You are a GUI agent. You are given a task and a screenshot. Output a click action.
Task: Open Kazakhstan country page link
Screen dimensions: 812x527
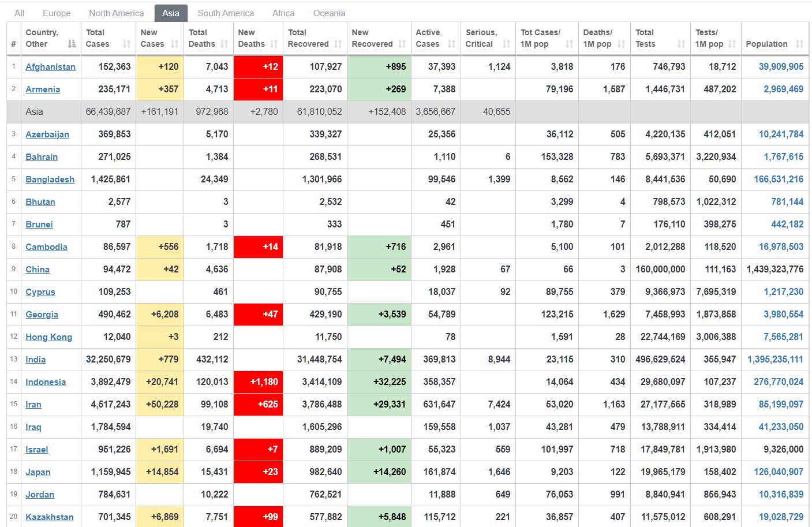click(x=50, y=517)
